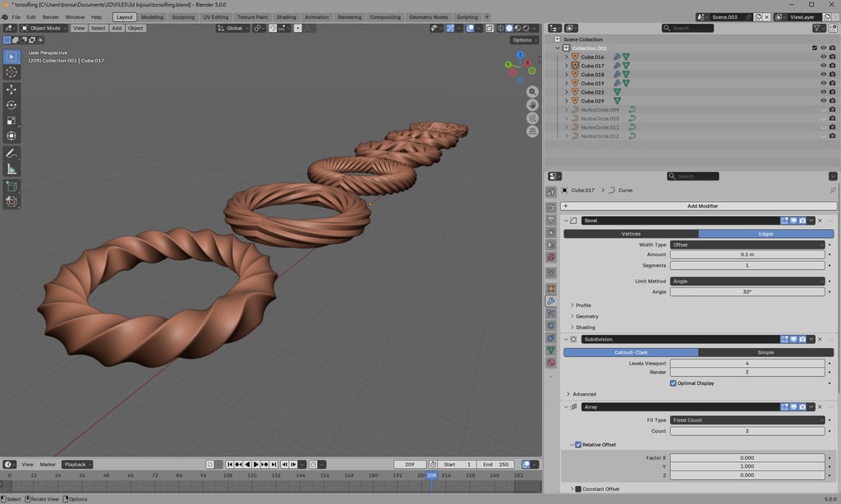
Task: Click the Add Cube tool icon
Action: (x=11, y=186)
